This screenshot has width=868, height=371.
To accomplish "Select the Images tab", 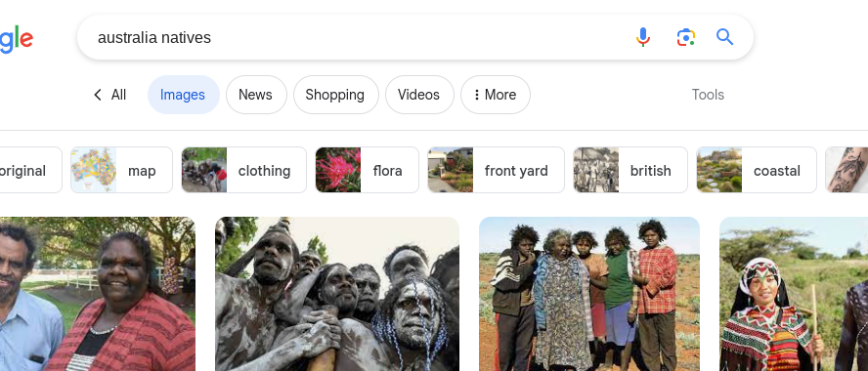I will [183, 95].
